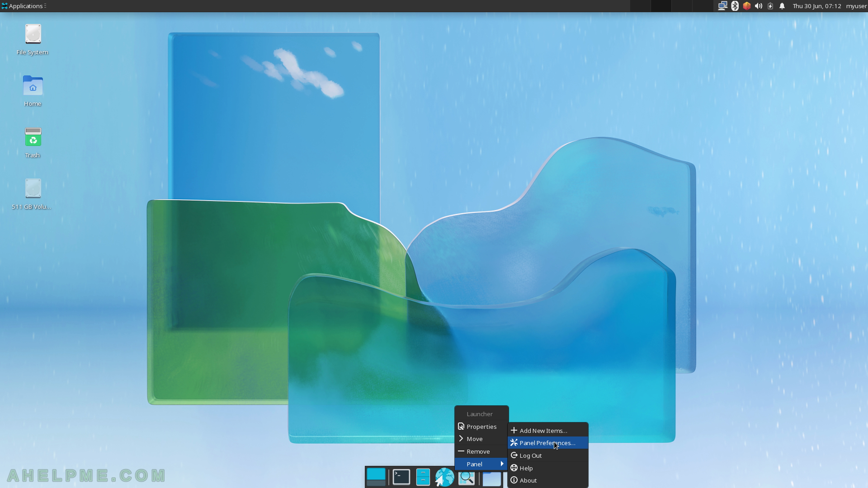The image size is (868, 488).
Task: Choose Move in the Launcher menu
Action: pos(481,439)
